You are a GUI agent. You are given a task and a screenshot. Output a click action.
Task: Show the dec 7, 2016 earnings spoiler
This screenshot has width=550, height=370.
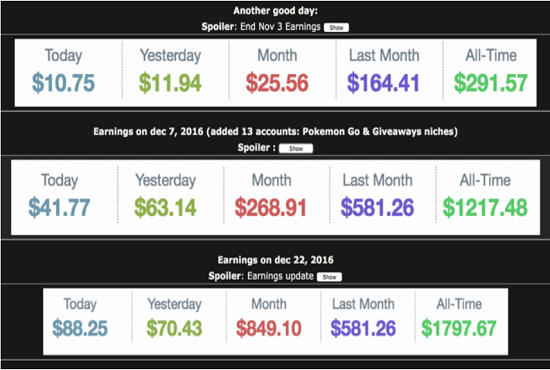pos(296,148)
